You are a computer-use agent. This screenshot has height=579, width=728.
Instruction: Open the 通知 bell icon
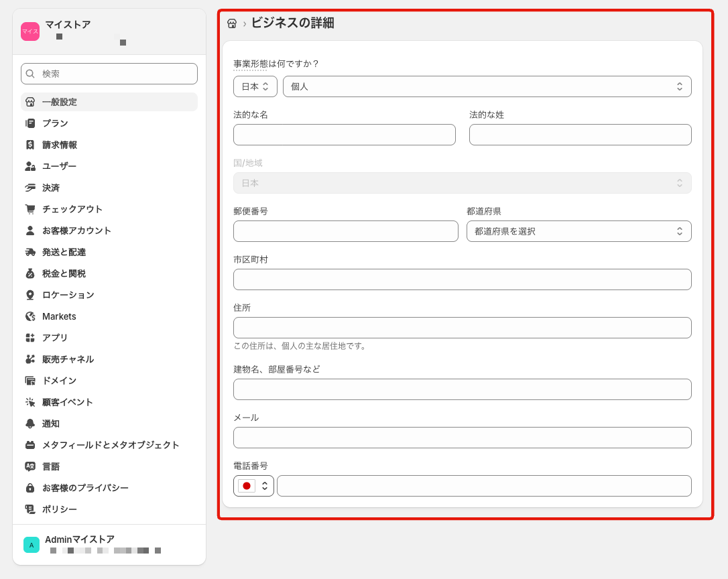[x=30, y=424]
